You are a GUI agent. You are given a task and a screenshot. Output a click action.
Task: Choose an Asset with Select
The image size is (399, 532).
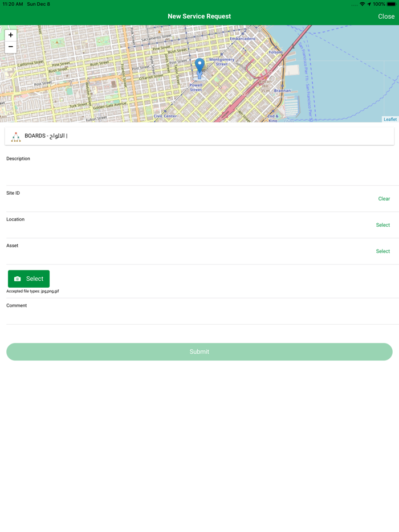(382, 251)
